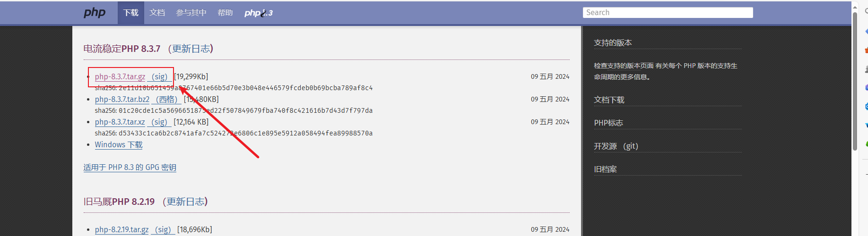Download php-8.3.7.tar.gz

click(120, 76)
